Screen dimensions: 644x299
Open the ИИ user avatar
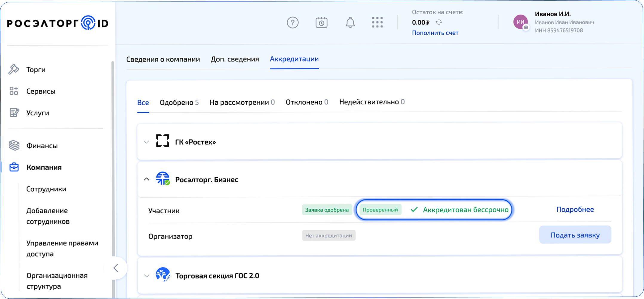[x=521, y=22]
